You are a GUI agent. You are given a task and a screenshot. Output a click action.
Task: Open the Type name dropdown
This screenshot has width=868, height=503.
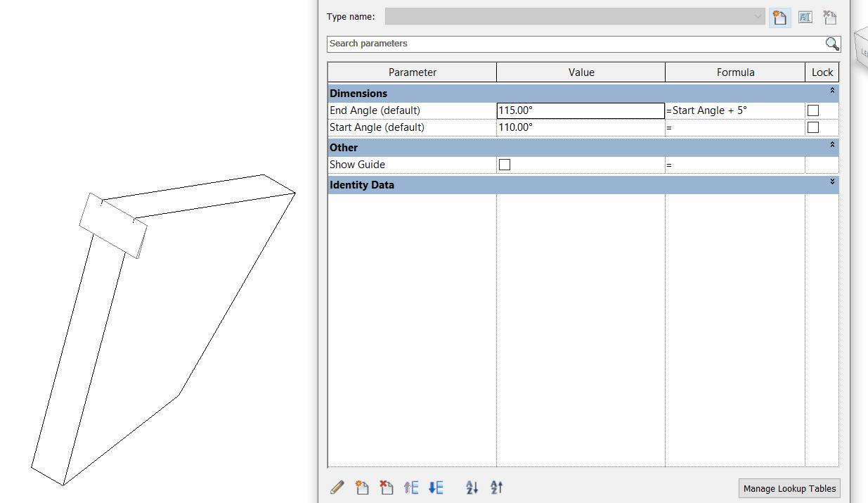tap(758, 16)
